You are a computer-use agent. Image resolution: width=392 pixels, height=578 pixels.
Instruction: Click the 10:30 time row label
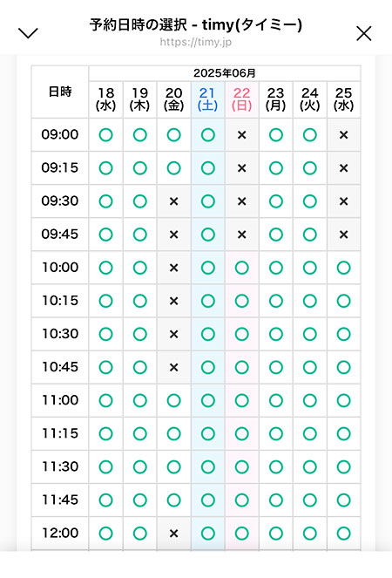60,334
